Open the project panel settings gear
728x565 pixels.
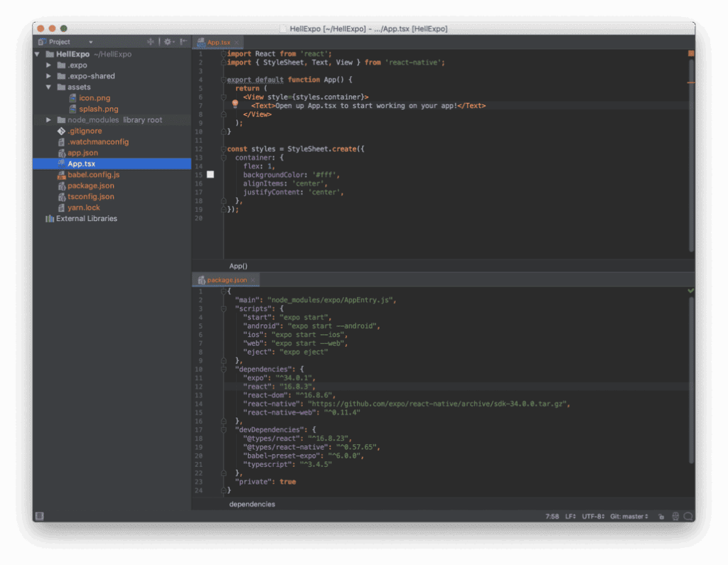click(x=168, y=42)
